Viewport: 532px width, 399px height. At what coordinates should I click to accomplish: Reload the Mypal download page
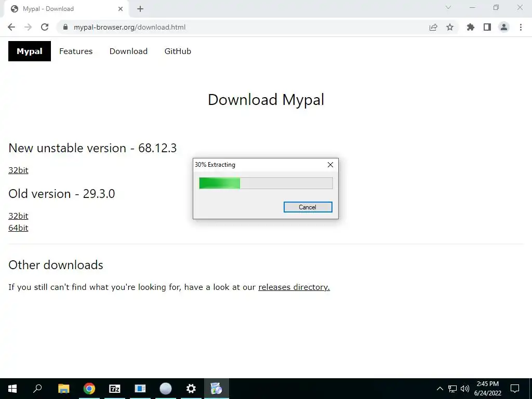[45, 27]
